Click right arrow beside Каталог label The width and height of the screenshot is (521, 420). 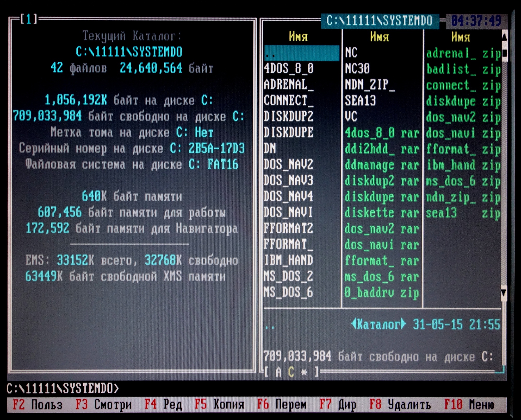[x=403, y=324]
